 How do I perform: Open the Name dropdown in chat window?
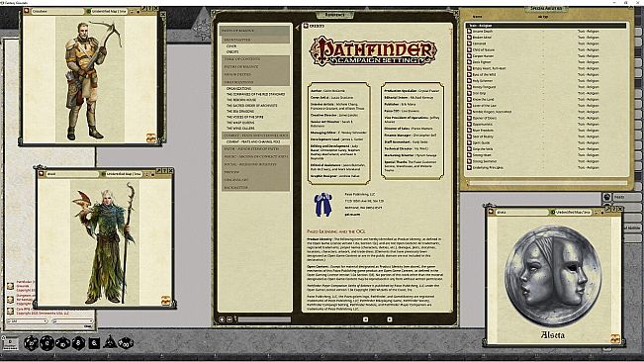pos(27,321)
